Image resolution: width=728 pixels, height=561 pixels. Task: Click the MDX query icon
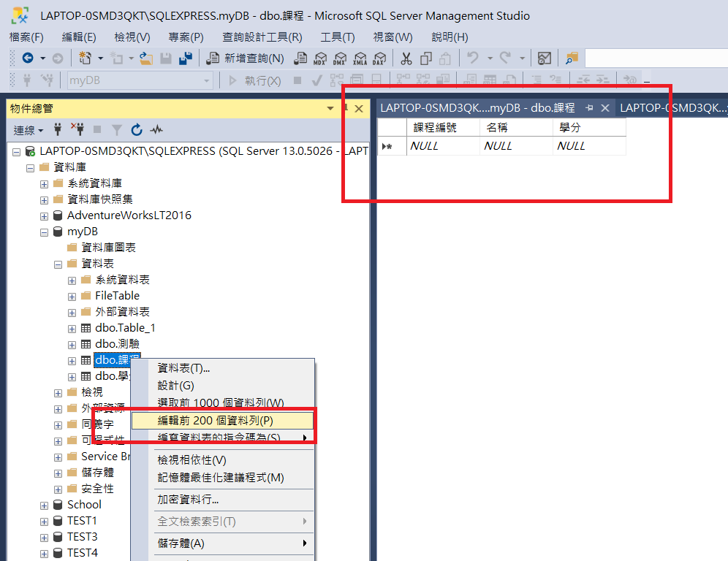(x=320, y=58)
